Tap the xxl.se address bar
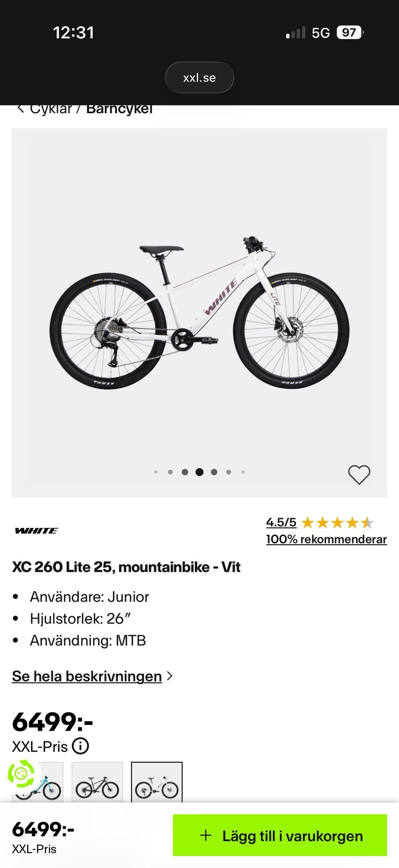This screenshot has width=399, height=868. (x=199, y=77)
